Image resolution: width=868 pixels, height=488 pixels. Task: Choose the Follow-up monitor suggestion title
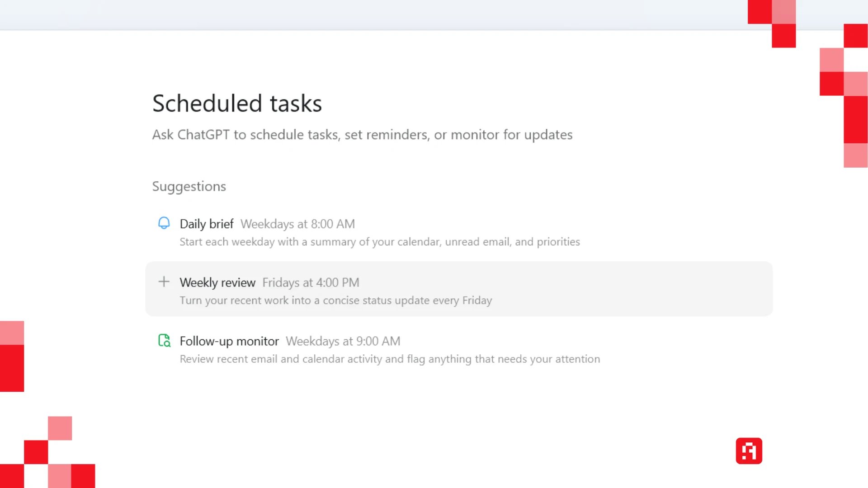tap(229, 341)
